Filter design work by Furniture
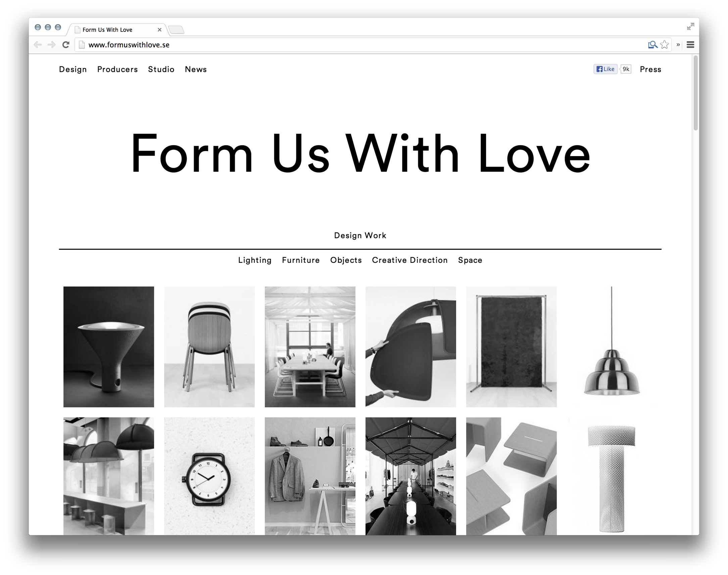728x575 pixels. pos(301,260)
